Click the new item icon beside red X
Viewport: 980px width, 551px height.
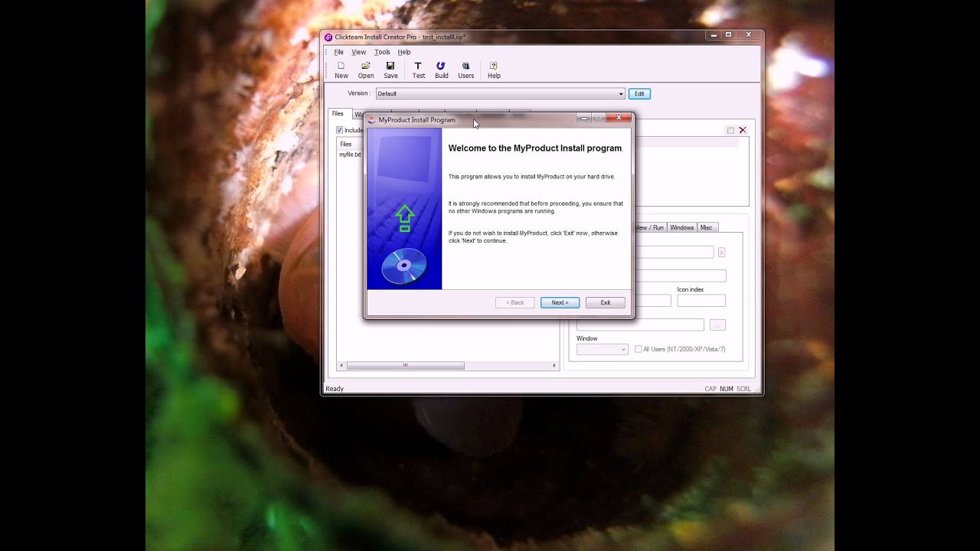pos(730,130)
